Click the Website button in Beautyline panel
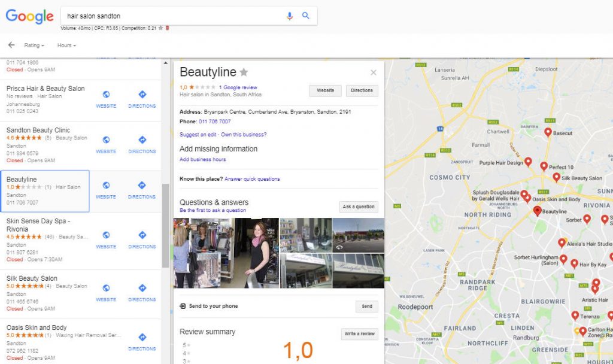 325,90
